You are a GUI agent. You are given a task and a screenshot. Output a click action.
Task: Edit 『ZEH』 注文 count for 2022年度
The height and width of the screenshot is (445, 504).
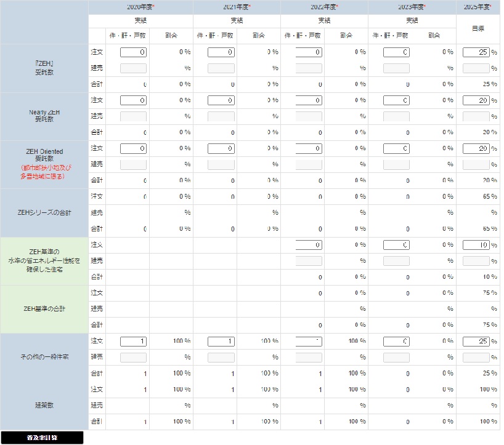[309, 52]
